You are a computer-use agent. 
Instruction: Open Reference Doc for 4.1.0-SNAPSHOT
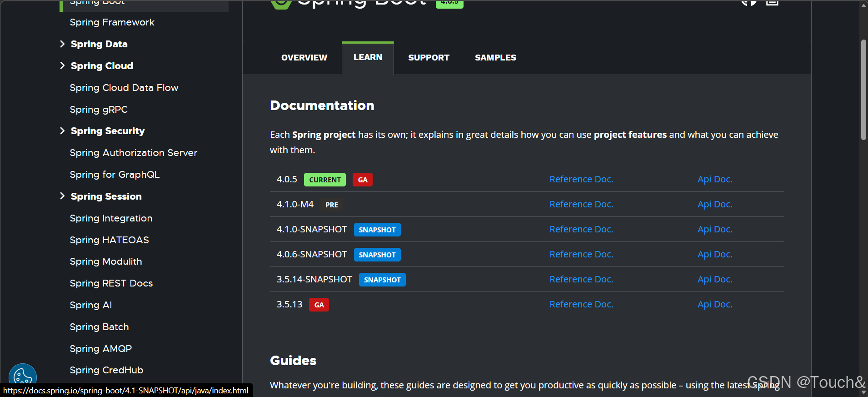point(581,229)
